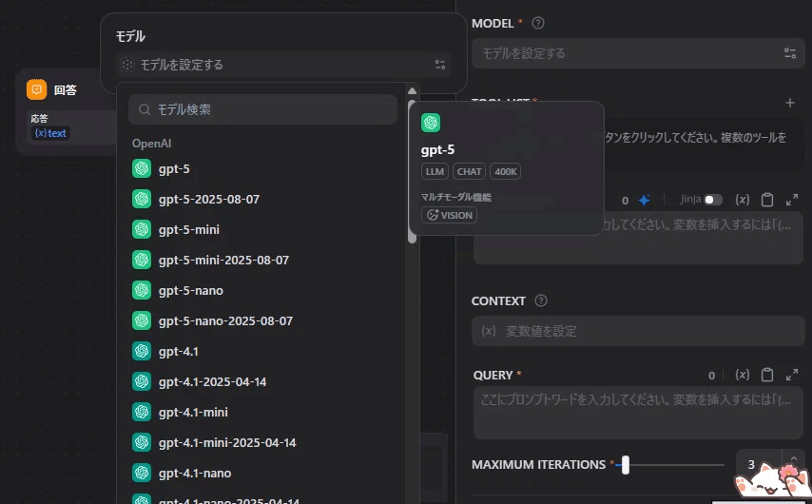Open the MODEL selector in the right panel
The width and height of the screenshot is (812, 504).
pyautogui.click(x=637, y=53)
